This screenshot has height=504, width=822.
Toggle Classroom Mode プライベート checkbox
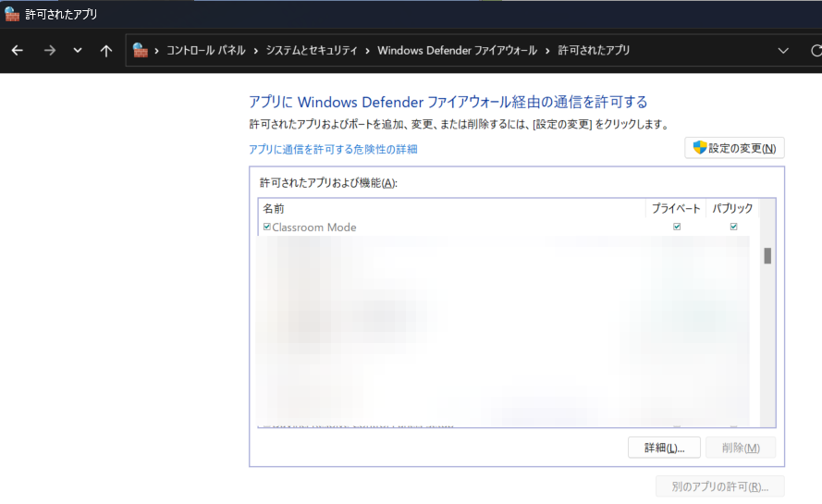coord(677,227)
